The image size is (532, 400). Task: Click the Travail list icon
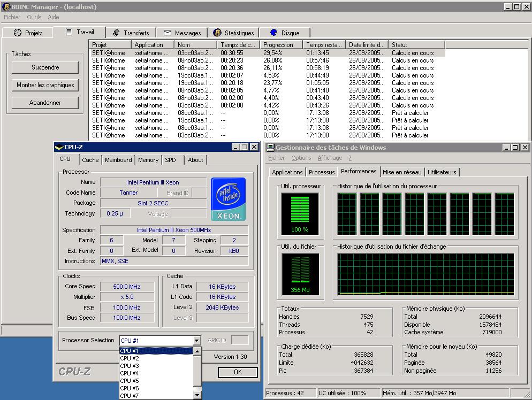point(69,32)
